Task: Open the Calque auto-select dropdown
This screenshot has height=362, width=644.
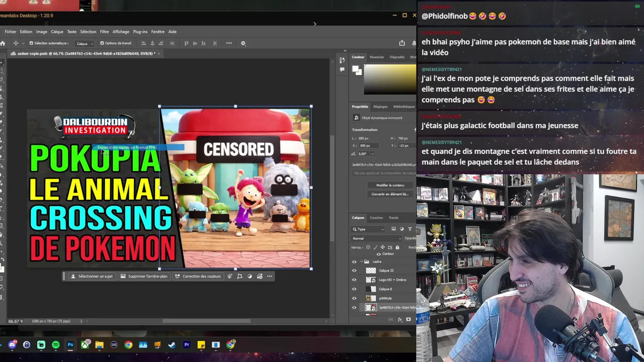Action: 85,44
